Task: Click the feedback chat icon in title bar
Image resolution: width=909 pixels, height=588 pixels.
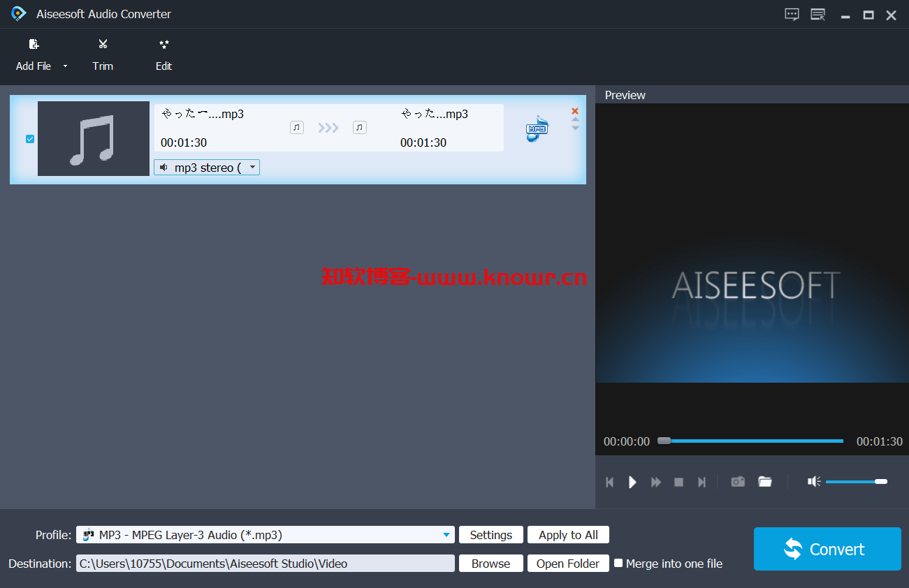Action: tap(792, 15)
